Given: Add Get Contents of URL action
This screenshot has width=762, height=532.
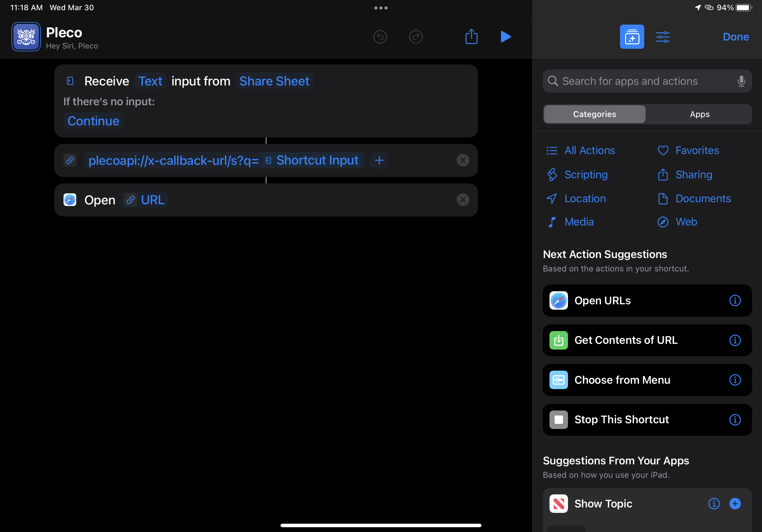Looking at the screenshot, I should tap(647, 340).
